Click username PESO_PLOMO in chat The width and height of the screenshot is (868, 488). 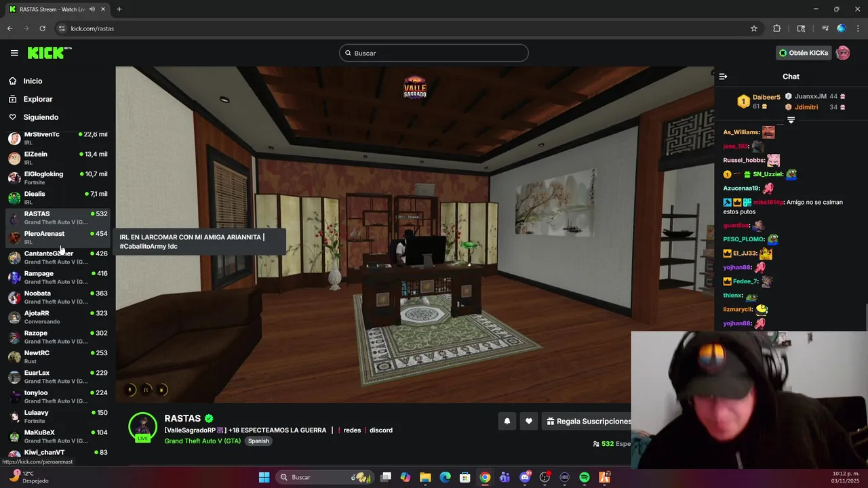click(x=743, y=239)
